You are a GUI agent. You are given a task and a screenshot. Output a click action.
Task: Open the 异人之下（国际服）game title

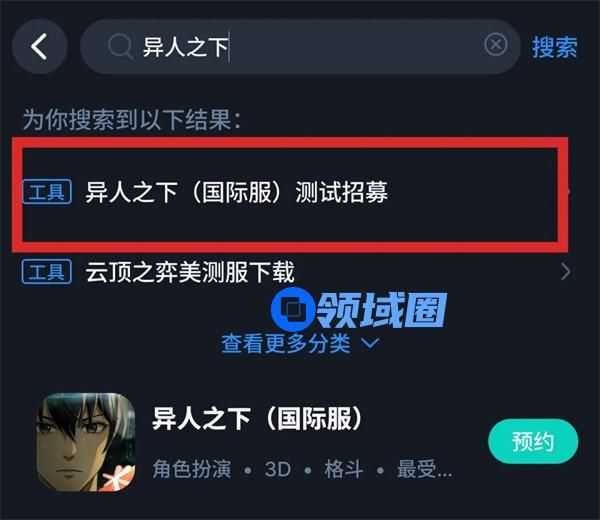[x=257, y=419]
